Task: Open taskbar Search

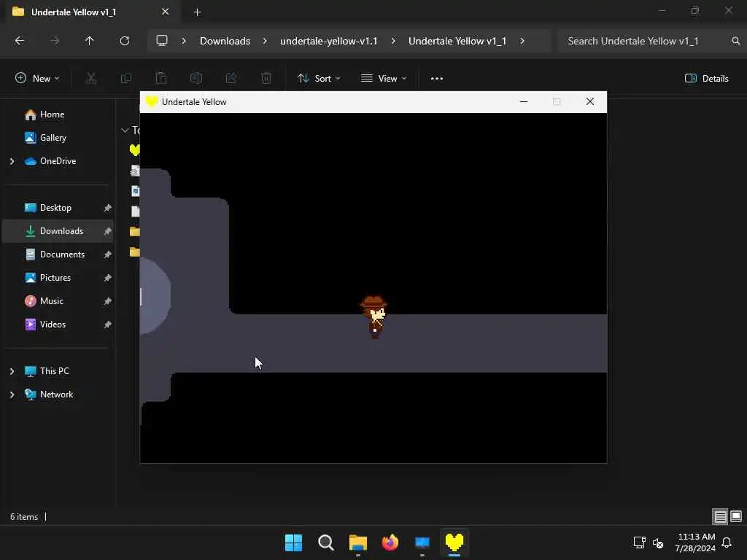Action: pyautogui.click(x=326, y=542)
